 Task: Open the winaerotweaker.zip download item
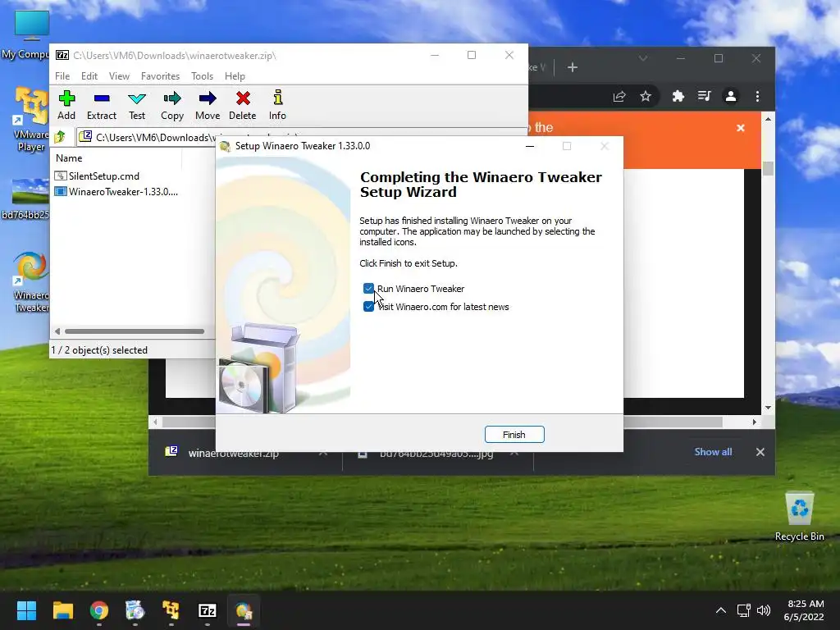(x=232, y=453)
